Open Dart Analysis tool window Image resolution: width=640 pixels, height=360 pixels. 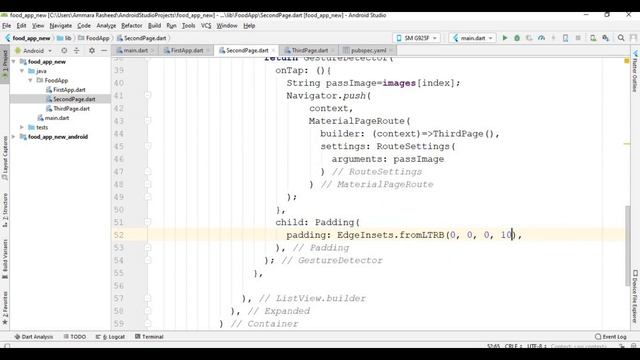(x=33, y=337)
